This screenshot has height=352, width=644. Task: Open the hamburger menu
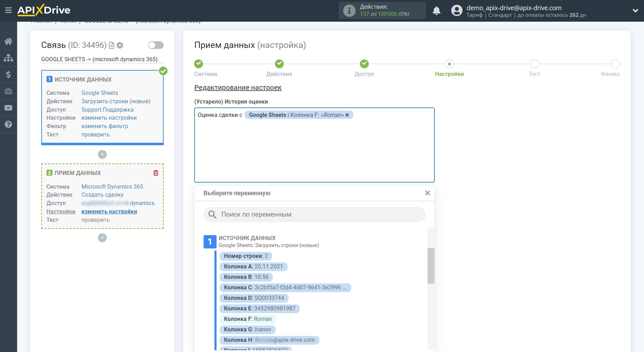coord(8,10)
